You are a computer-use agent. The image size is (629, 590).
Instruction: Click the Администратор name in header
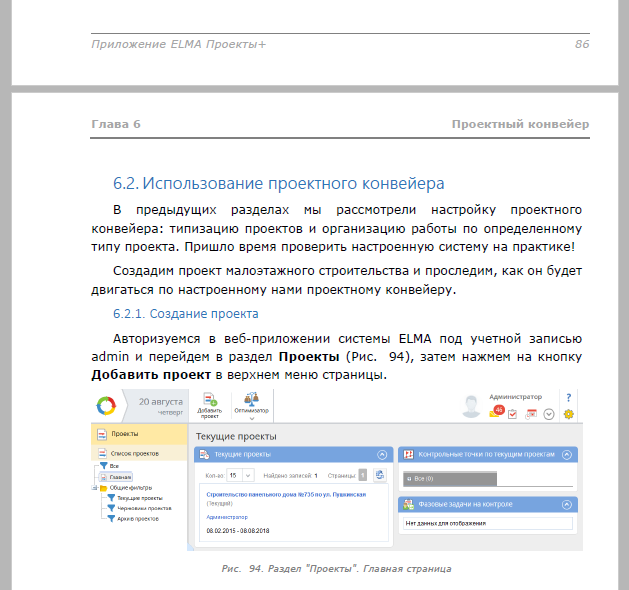[515, 397]
